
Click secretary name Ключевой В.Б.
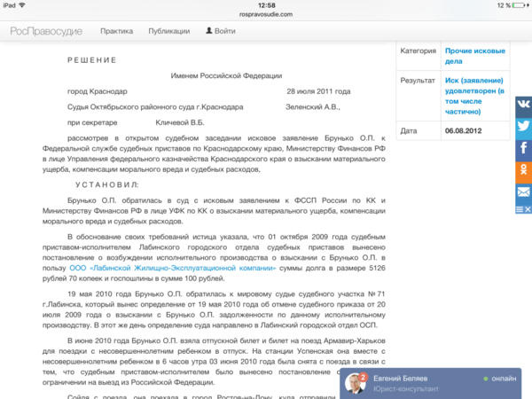click(x=180, y=123)
